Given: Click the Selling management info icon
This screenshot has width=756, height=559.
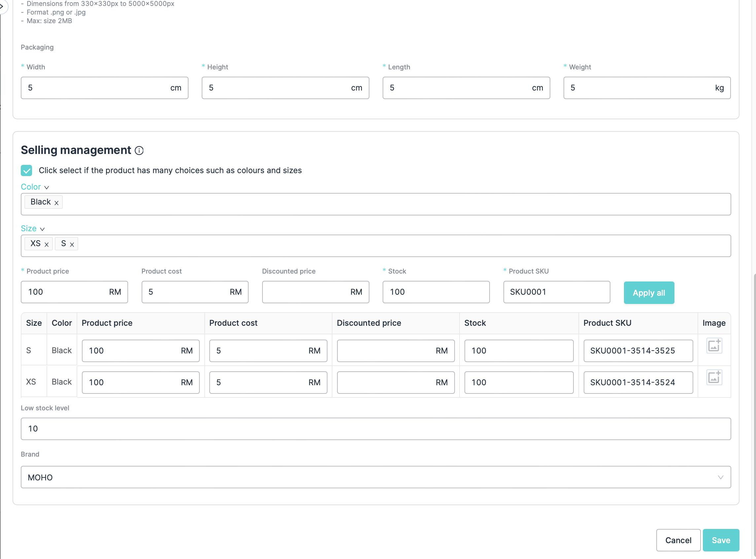Looking at the screenshot, I should point(139,151).
